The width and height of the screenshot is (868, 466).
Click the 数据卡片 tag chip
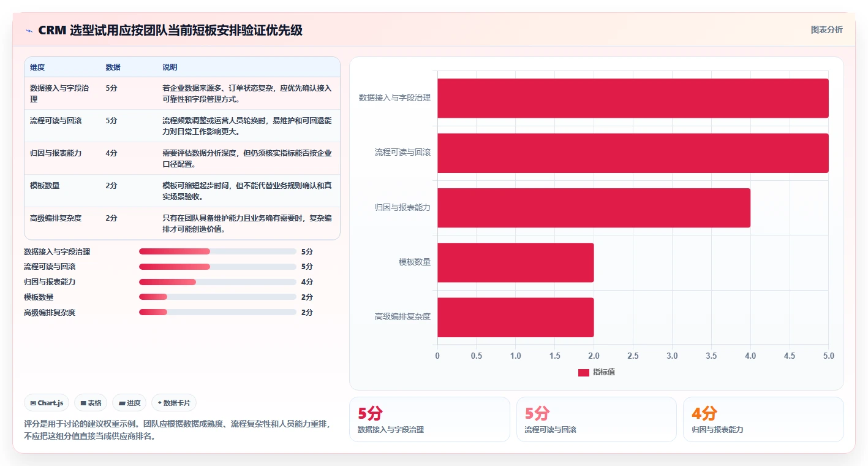174,403
